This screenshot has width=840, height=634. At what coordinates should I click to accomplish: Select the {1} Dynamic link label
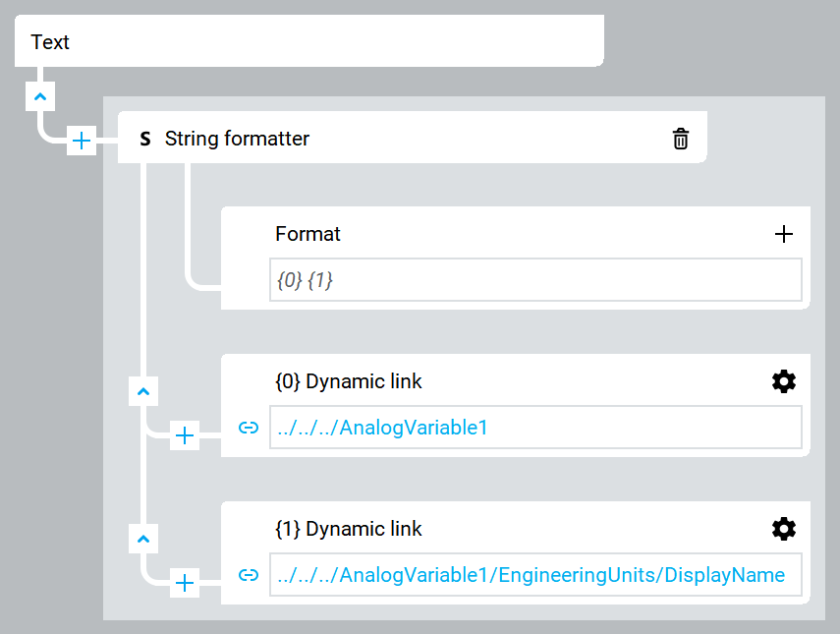(x=348, y=529)
